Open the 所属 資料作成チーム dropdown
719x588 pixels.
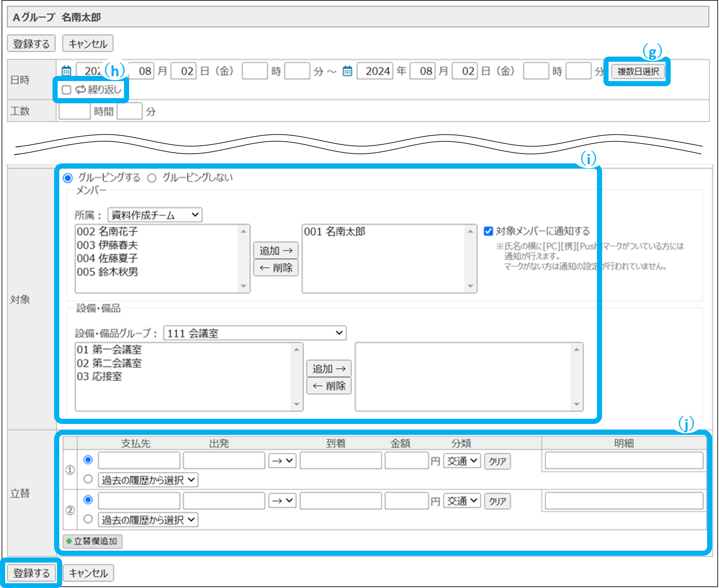pyautogui.click(x=155, y=215)
